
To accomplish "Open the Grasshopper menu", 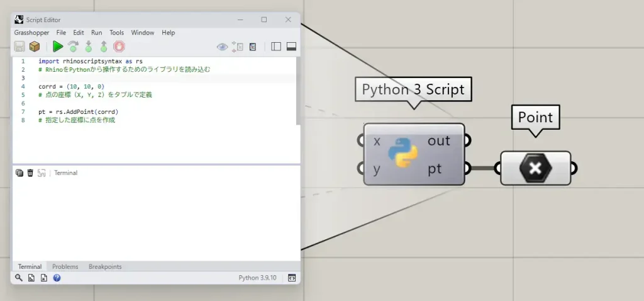I will (32, 32).
